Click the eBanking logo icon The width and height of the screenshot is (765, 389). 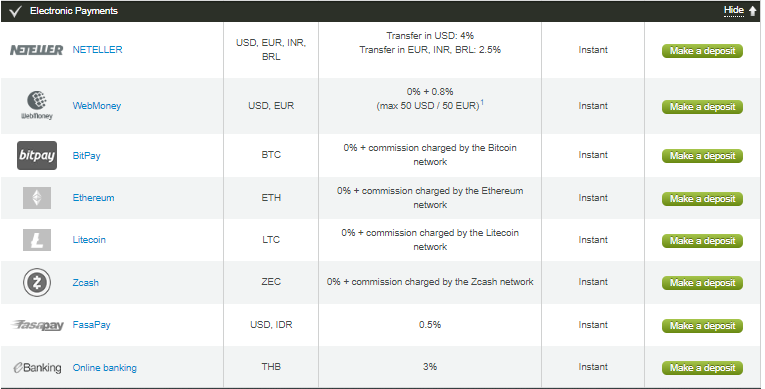(37, 368)
